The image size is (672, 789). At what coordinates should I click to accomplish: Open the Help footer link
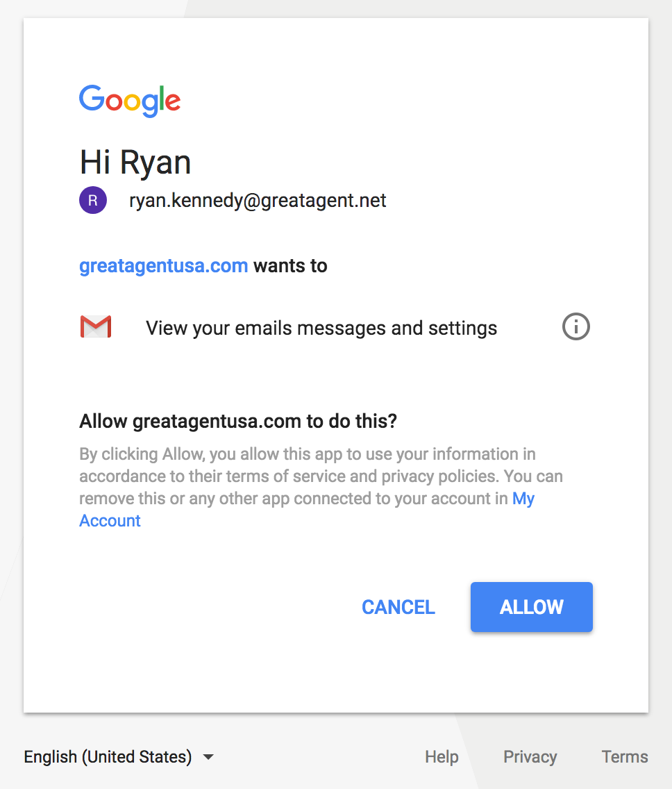pyautogui.click(x=442, y=756)
